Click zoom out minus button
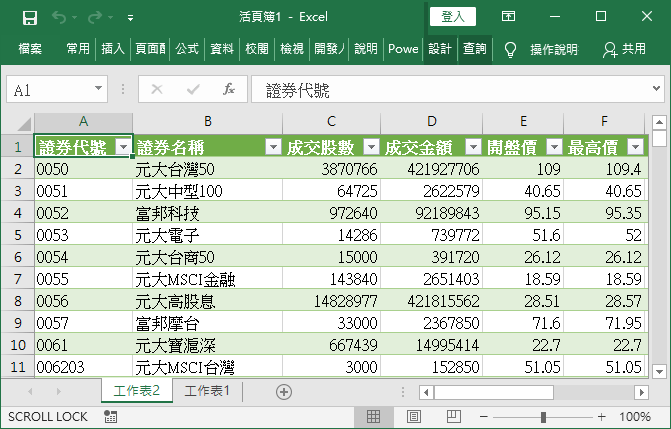 coord(484,417)
